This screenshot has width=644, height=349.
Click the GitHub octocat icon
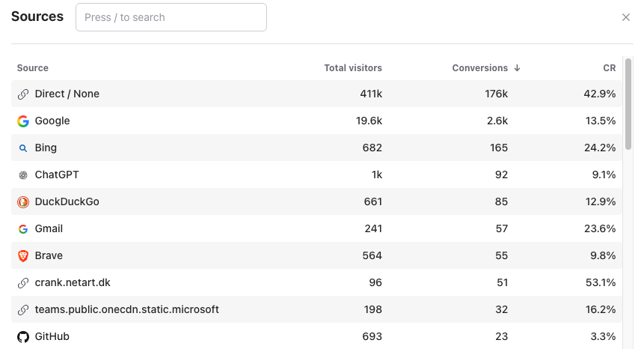click(x=23, y=337)
